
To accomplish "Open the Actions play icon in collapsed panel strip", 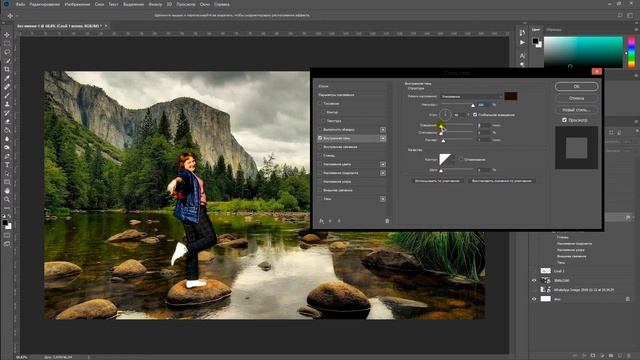I will pos(522,42).
